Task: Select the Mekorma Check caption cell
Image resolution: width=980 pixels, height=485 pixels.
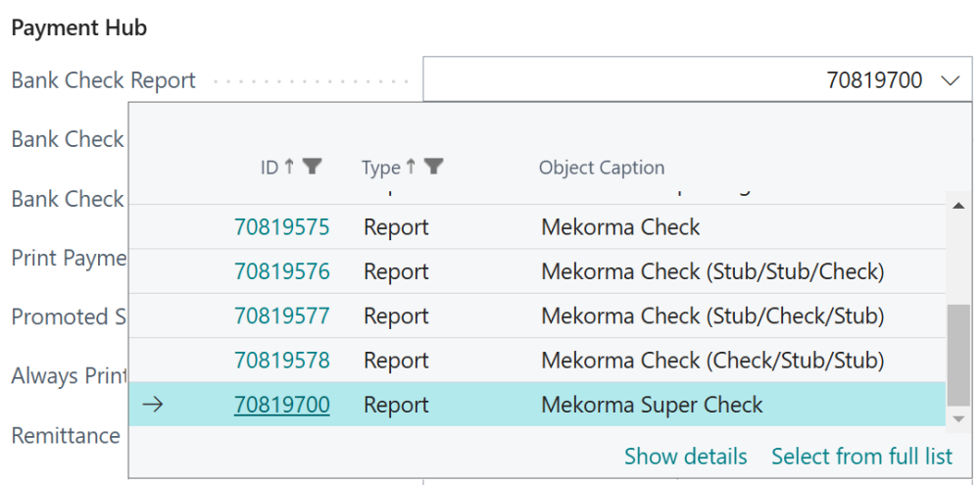Action: click(x=620, y=227)
